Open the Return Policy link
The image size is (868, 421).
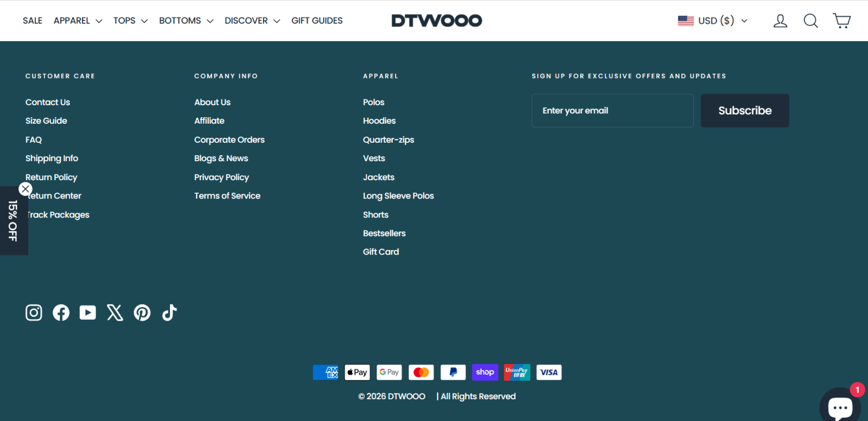tap(51, 177)
